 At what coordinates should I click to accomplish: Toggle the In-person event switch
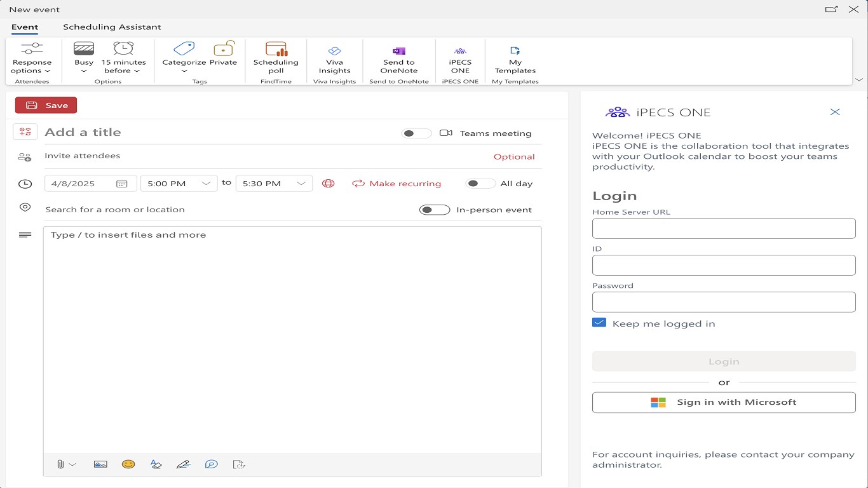[435, 210]
